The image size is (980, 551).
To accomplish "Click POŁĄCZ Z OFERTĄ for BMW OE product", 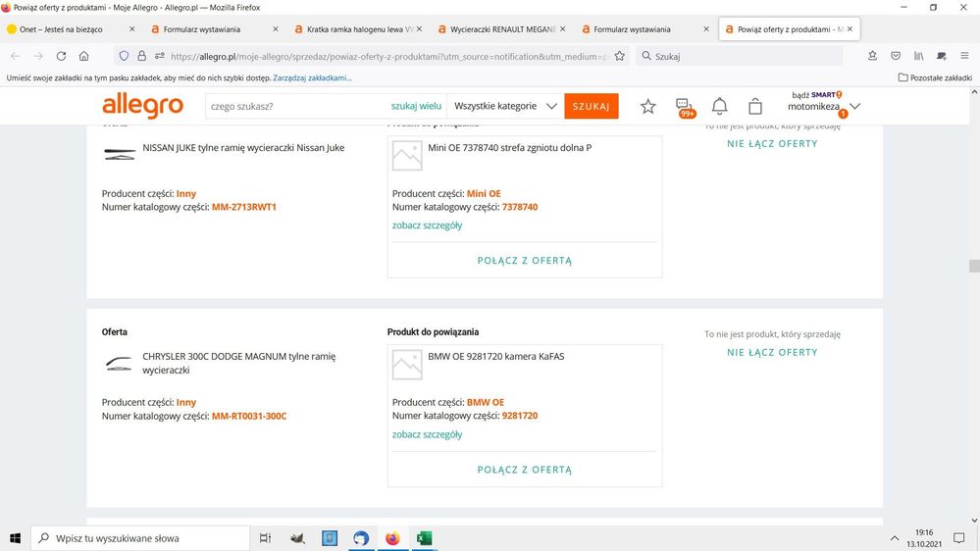I will click(525, 470).
